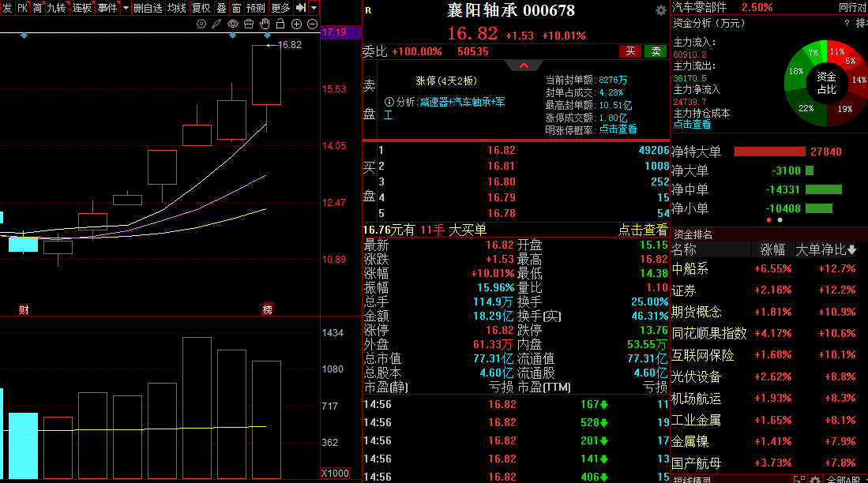Toggle chart visibility eye icon
The image size is (868, 483).
[x=233, y=24]
